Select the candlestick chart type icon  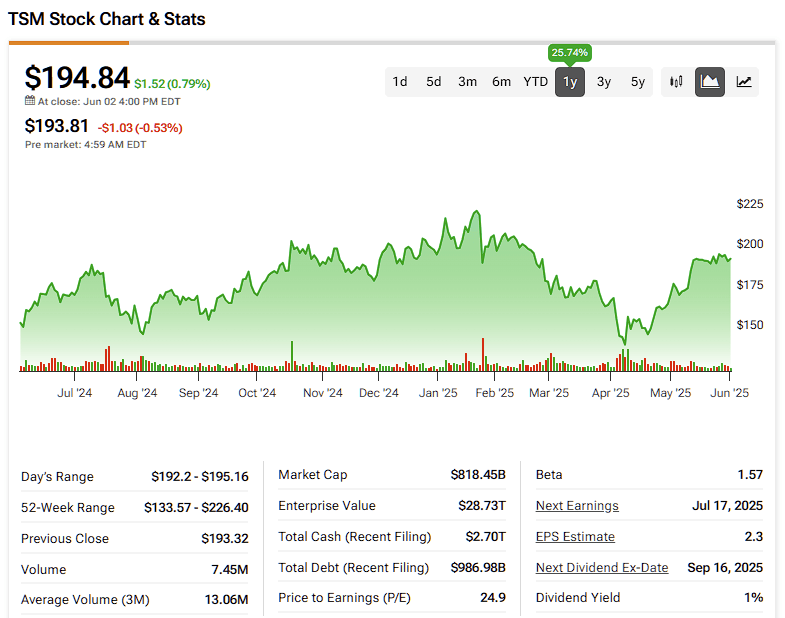click(x=676, y=82)
